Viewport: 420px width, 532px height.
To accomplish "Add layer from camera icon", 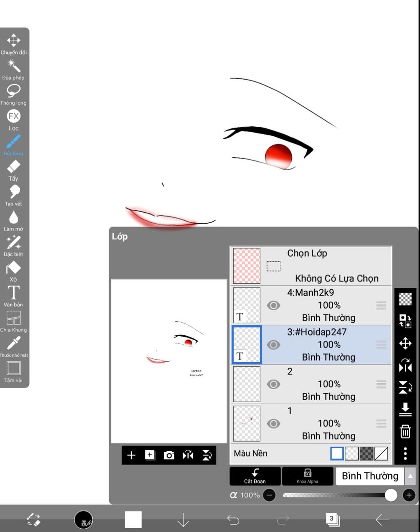I will coord(169,455).
